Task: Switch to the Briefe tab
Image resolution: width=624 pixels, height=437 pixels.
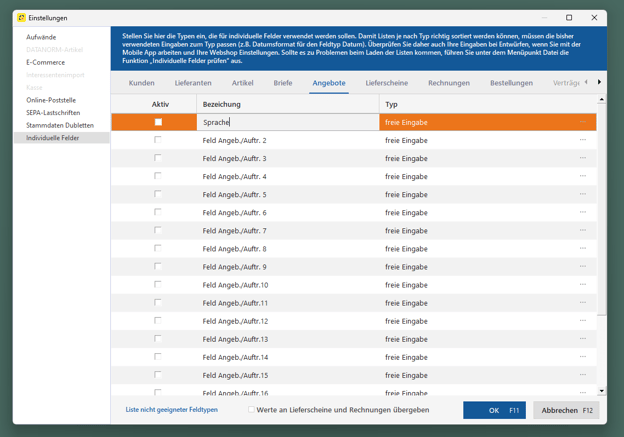Action: tap(283, 83)
